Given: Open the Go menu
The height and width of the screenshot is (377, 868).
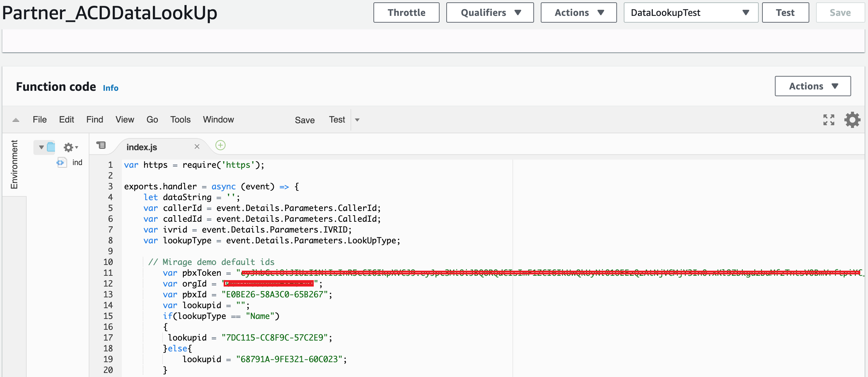Looking at the screenshot, I should [x=152, y=119].
